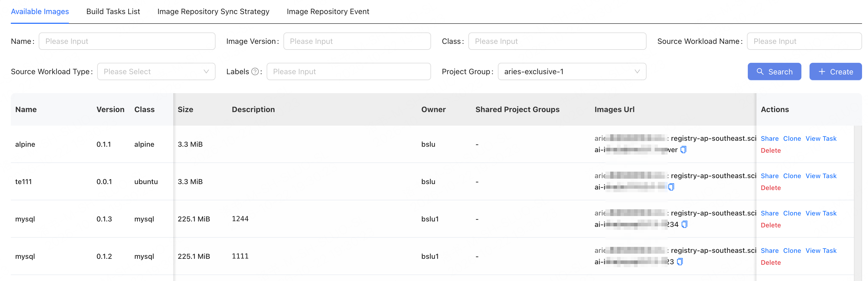This screenshot has width=868, height=281.
Task: Select the alpine name cell
Action: pyautogui.click(x=25, y=144)
